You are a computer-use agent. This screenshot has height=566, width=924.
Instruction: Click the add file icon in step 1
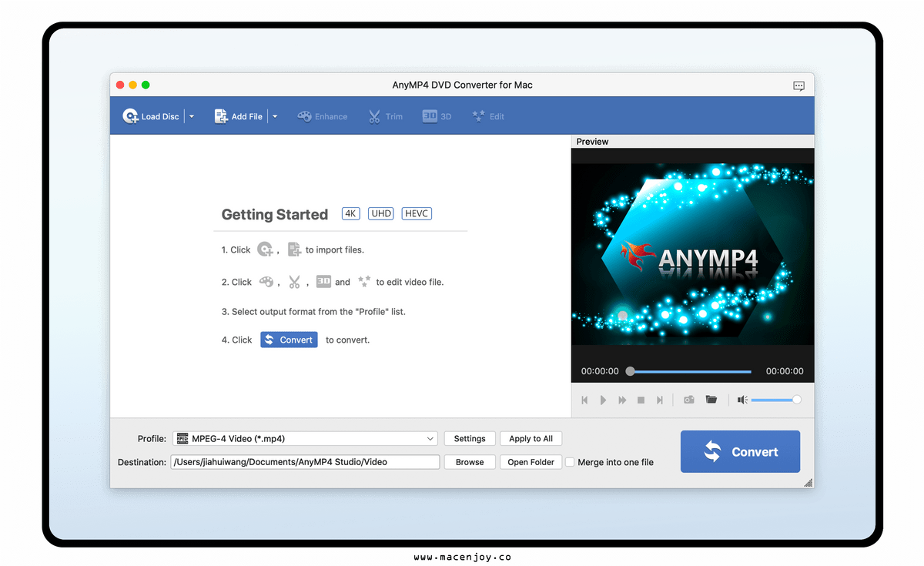pyautogui.click(x=294, y=250)
